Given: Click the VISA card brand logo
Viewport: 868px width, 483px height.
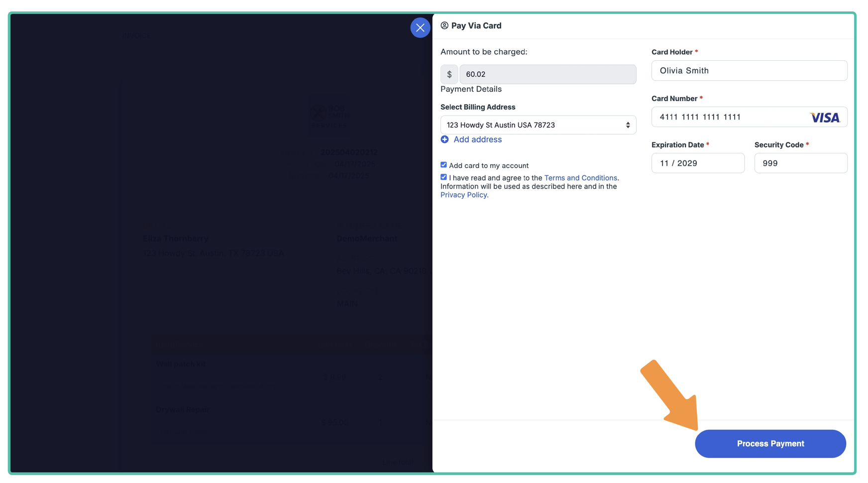Looking at the screenshot, I should [x=824, y=118].
